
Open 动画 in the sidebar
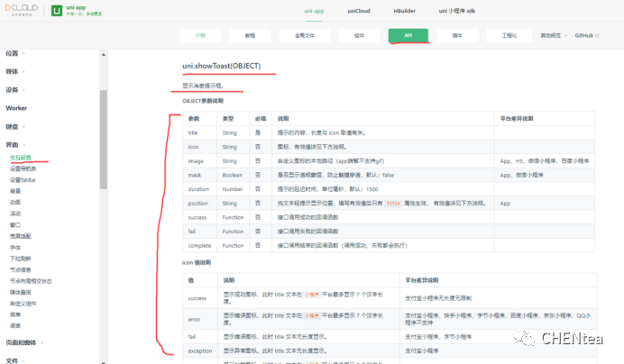click(15, 202)
